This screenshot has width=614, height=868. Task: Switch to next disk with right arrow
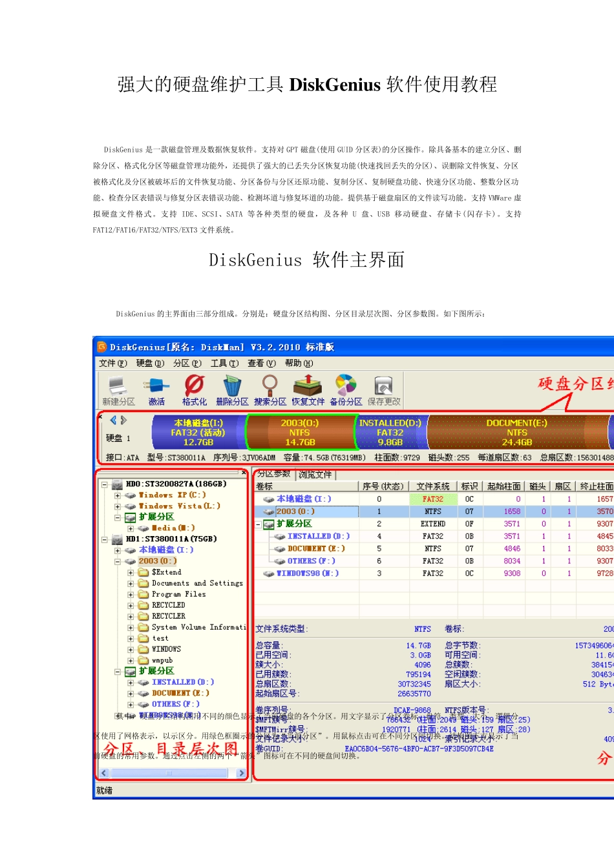[123, 420]
